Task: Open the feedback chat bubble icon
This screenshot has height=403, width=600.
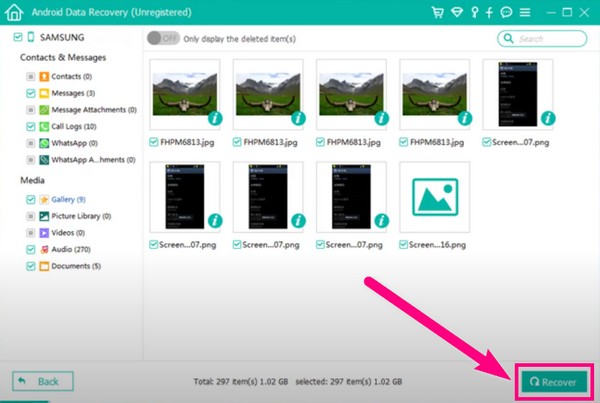Action: (x=507, y=12)
